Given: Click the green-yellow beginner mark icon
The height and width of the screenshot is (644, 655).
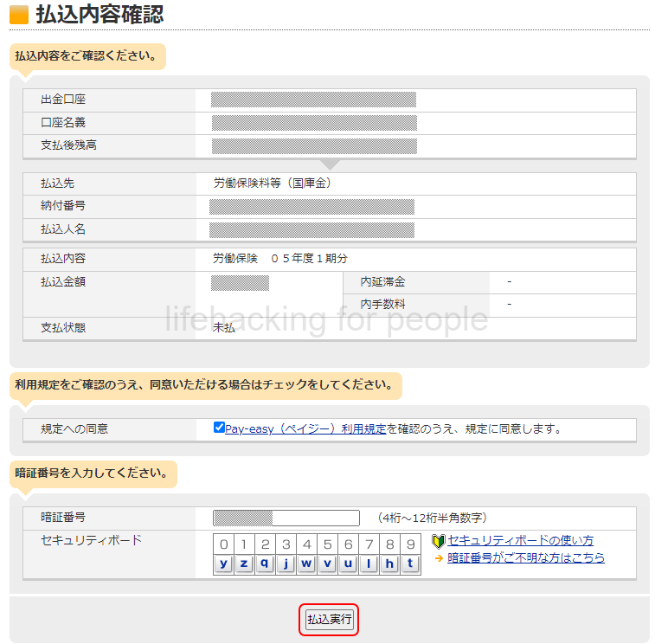Looking at the screenshot, I should click(438, 542).
